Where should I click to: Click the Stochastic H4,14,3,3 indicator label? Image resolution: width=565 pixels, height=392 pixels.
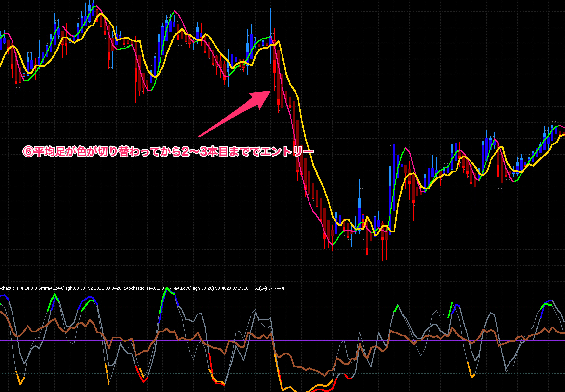pyautogui.click(x=61, y=288)
